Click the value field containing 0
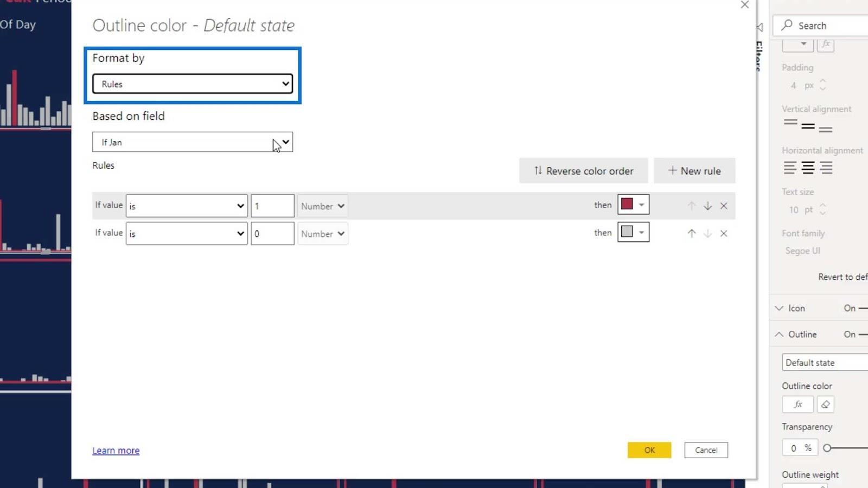This screenshot has height=488, width=868. pyautogui.click(x=272, y=234)
